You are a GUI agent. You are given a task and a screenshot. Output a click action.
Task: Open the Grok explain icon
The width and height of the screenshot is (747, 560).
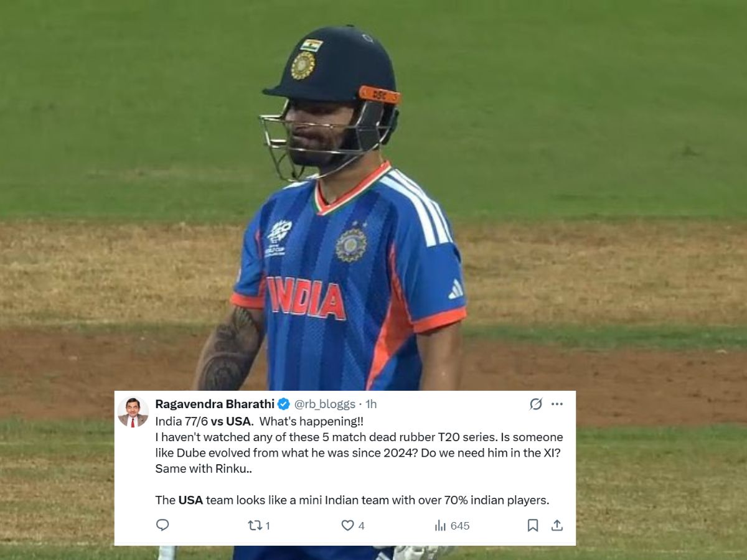536,404
